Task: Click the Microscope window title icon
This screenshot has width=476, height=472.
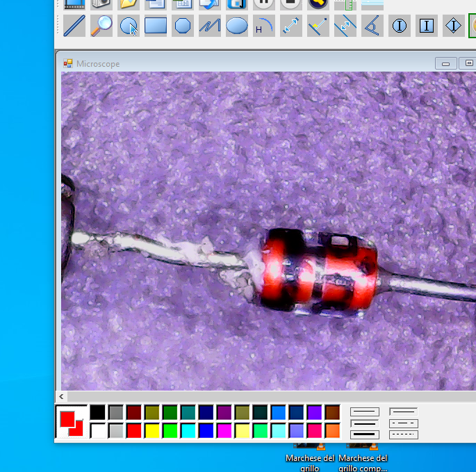Action: tap(68, 63)
